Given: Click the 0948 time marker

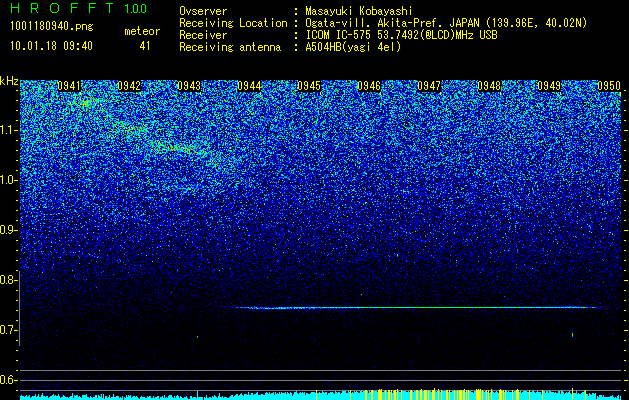Looking at the screenshot, I should click(489, 86).
